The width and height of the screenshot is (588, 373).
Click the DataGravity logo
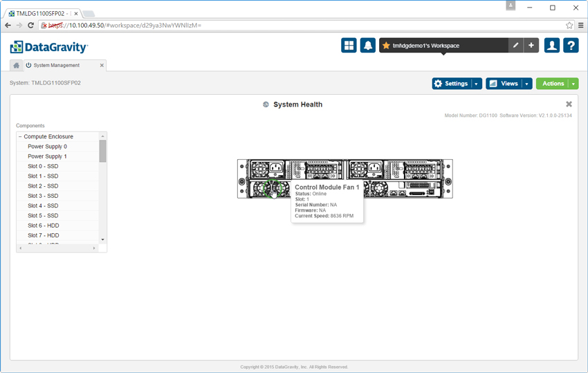[48, 47]
